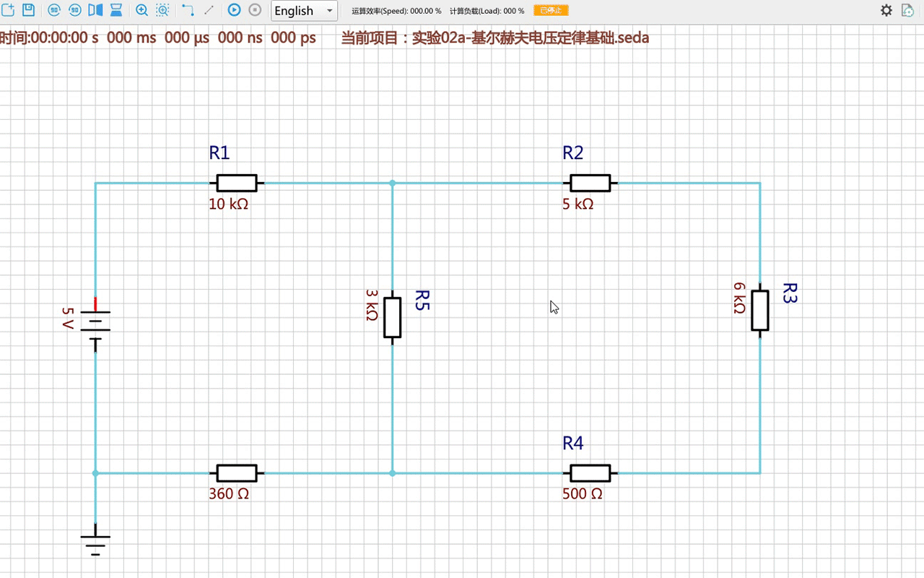The width and height of the screenshot is (924, 578).
Task: Select the straight line wire tool
Action: 209,10
